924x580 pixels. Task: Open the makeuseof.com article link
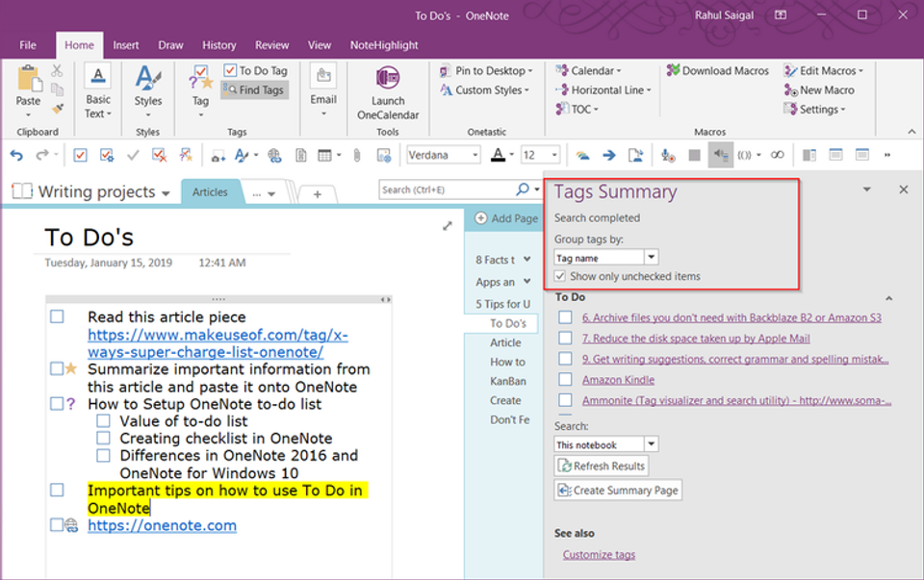click(218, 343)
